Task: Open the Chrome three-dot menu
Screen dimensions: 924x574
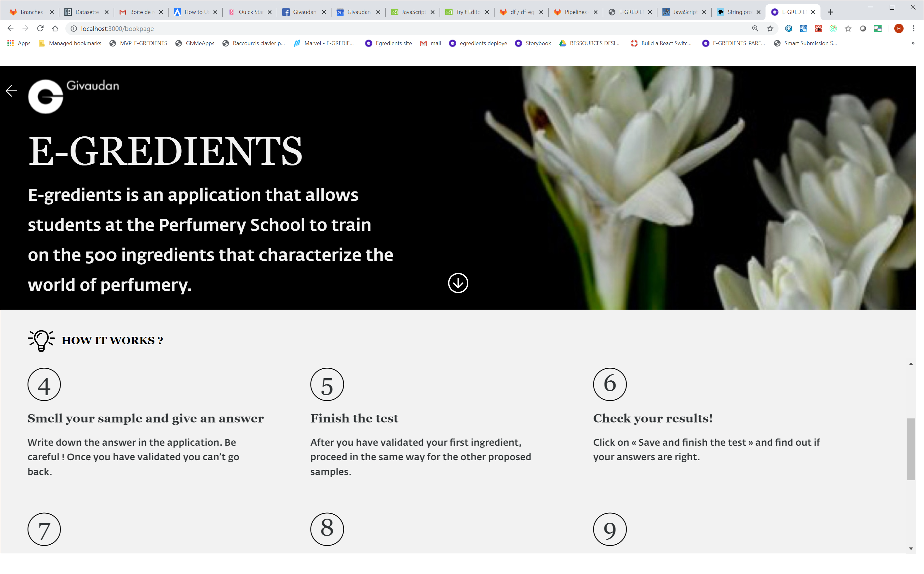Action: click(x=914, y=28)
